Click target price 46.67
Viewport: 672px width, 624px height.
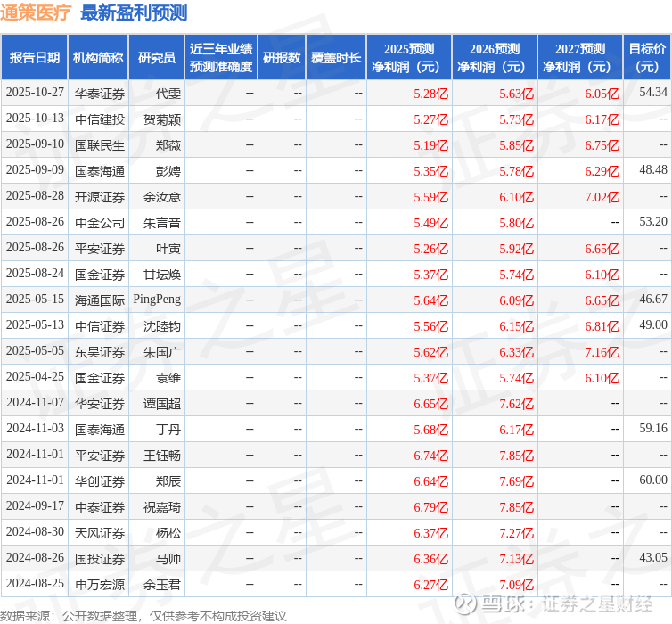click(x=653, y=300)
